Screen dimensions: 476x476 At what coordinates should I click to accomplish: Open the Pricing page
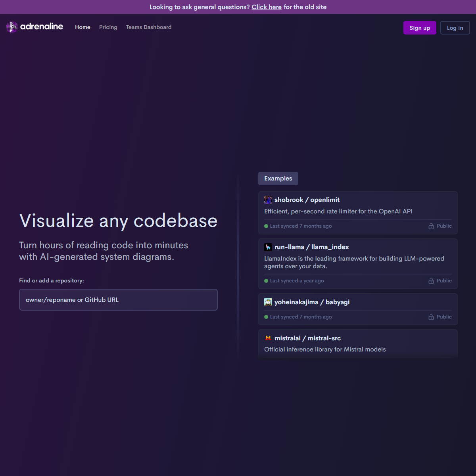click(x=108, y=27)
